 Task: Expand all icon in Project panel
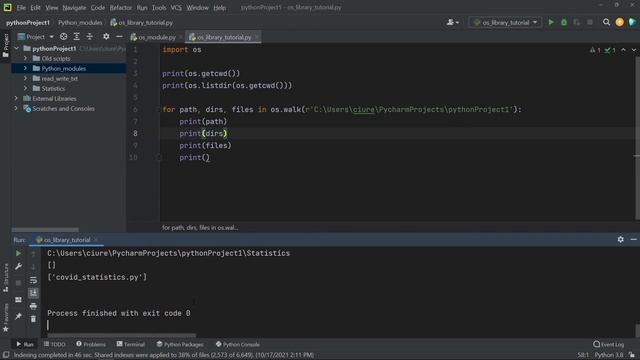point(77,37)
